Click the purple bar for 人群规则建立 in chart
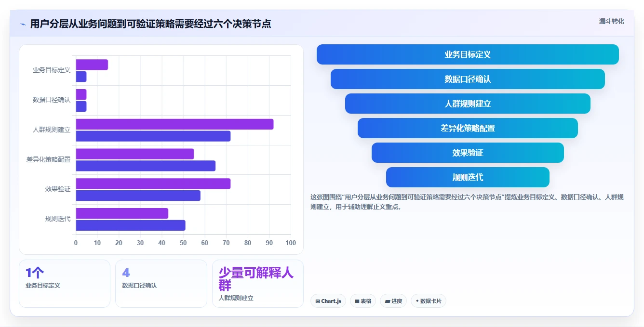 [x=174, y=124]
